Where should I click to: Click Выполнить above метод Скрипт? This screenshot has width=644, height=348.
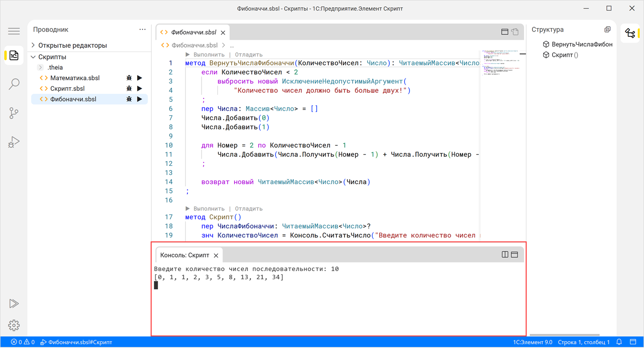(209, 208)
